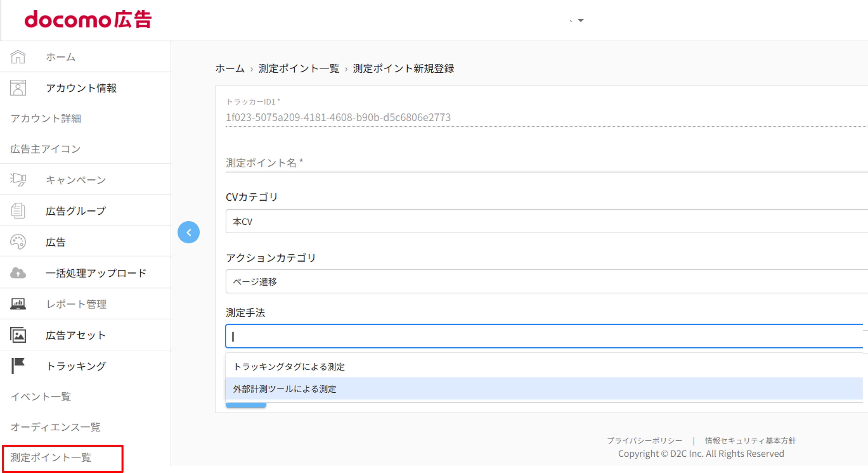Click the アクションカテゴリ label
The width and height of the screenshot is (868, 473).
[271, 258]
